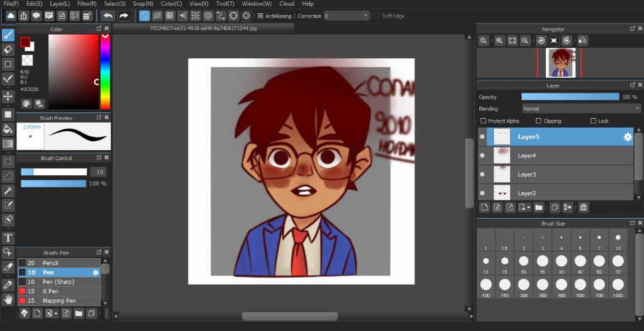
Task: Select the Hand tool
Action: tap(8, 300)
